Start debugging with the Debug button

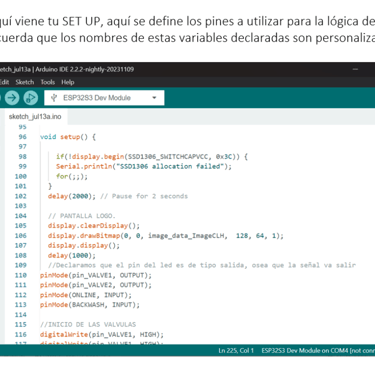30,98
